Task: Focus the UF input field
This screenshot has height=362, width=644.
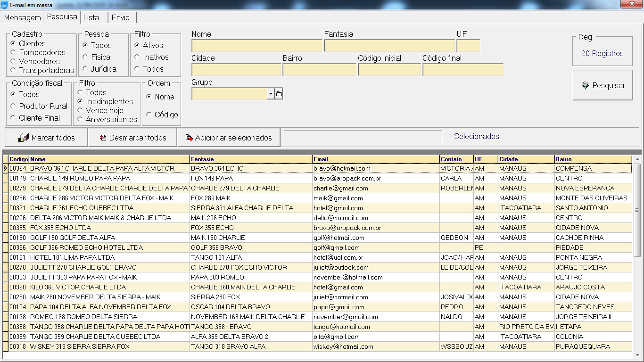Action: click(468, 46)
